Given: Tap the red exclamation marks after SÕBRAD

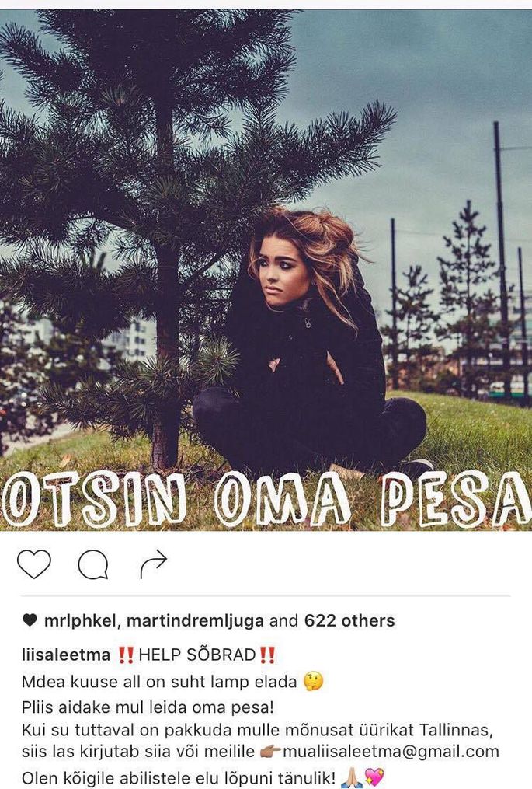Looking at the screenshot, I should point(266,655).
